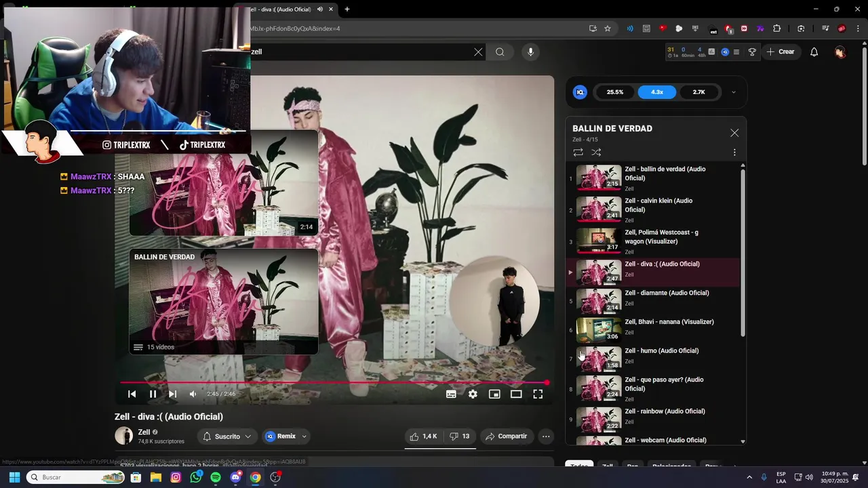Viewport: 868px width, 488px height.
Task: Open vidIQ bar chart stats icon
Action: tap(711, 52)
